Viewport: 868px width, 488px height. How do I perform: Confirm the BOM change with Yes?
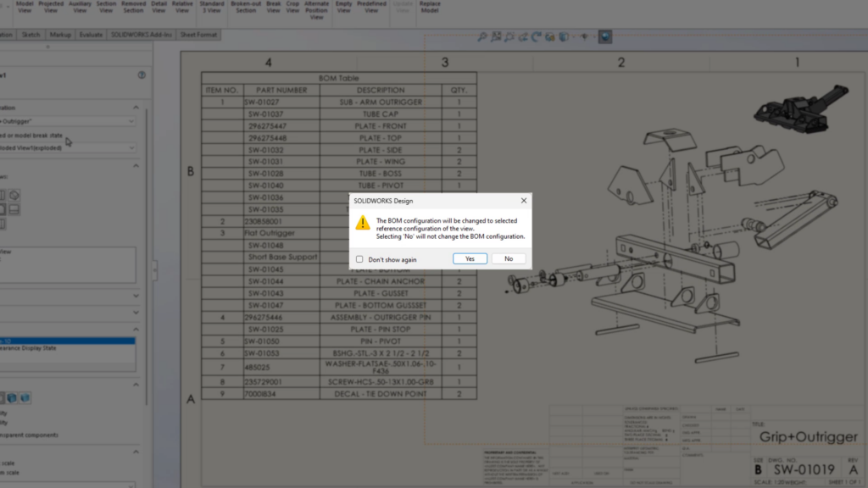[x=470, y=259]
